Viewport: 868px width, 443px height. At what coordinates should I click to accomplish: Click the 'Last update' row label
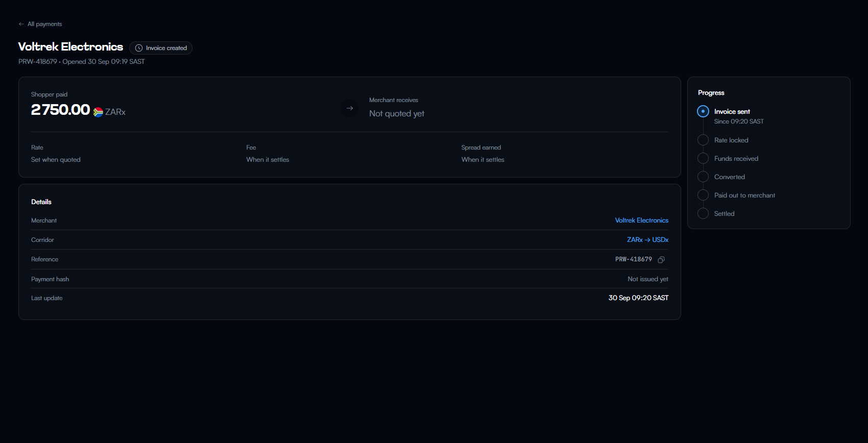pyautogui.click(x=47, y=298)
